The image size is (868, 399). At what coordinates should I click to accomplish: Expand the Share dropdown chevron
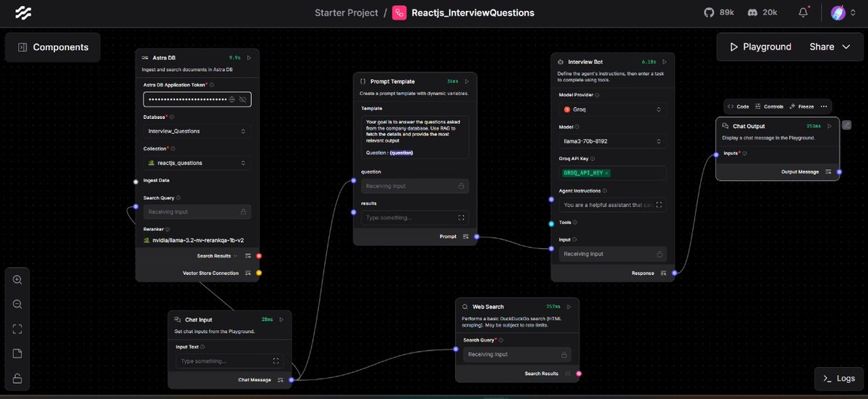coord(846,47)
